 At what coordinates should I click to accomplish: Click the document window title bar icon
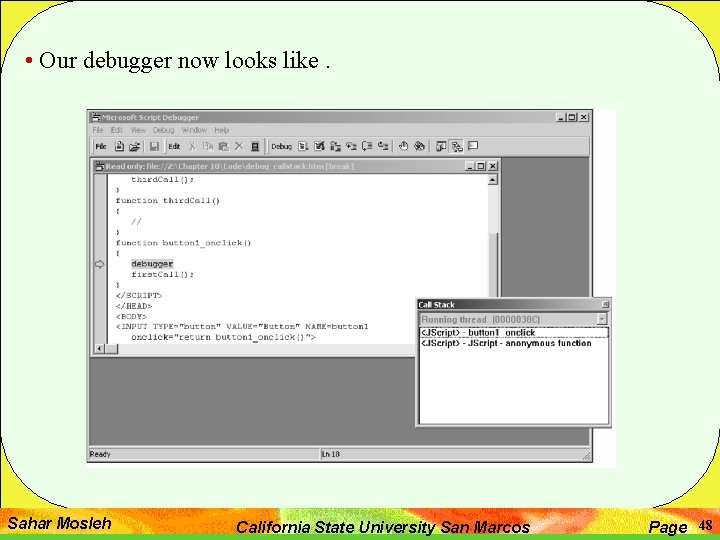(99, 166)
